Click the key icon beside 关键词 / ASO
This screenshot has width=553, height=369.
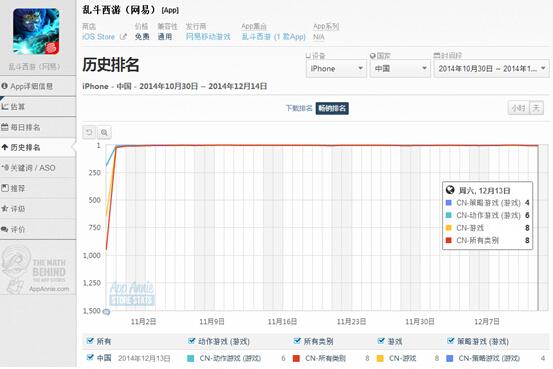click(5, 168)
